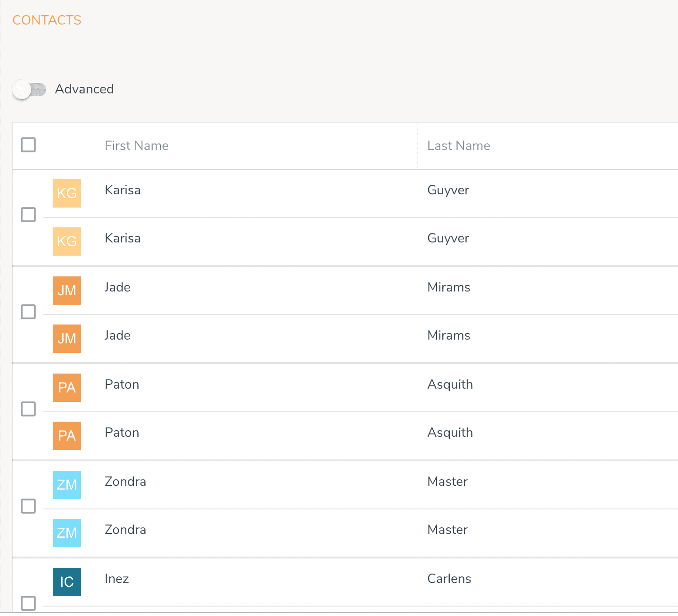Viewport: 678px width, 616px height.
Task: Open the IC avatar for Inez Carlens
Action: click(67, 582)
